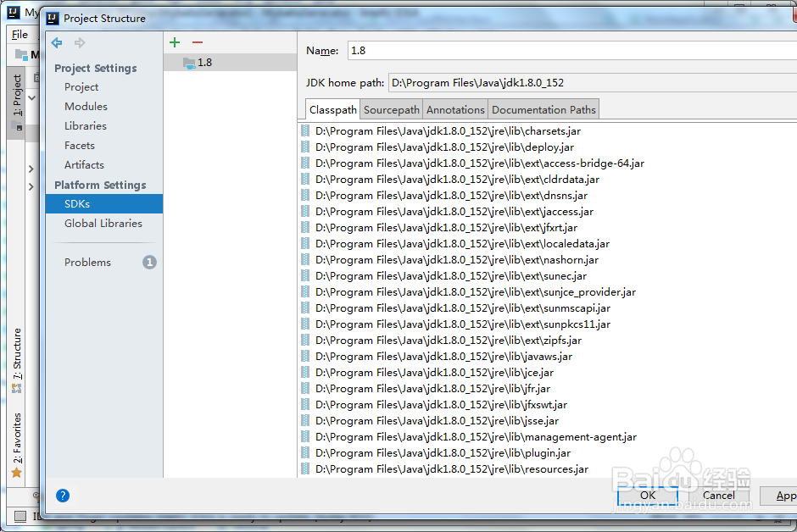Screen dimensions: 797x532
Task: Select deploy.jar classpath entry
Action: tap(445, 147)
